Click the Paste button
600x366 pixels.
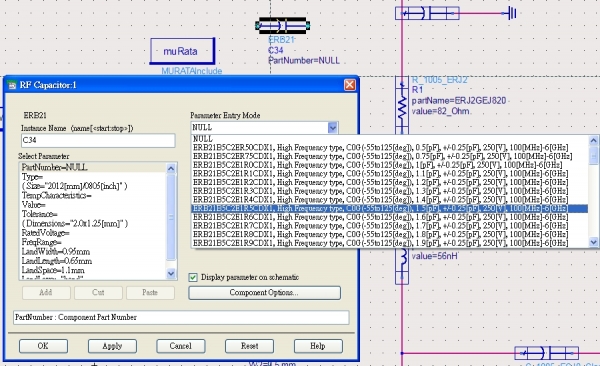[150, 292]
